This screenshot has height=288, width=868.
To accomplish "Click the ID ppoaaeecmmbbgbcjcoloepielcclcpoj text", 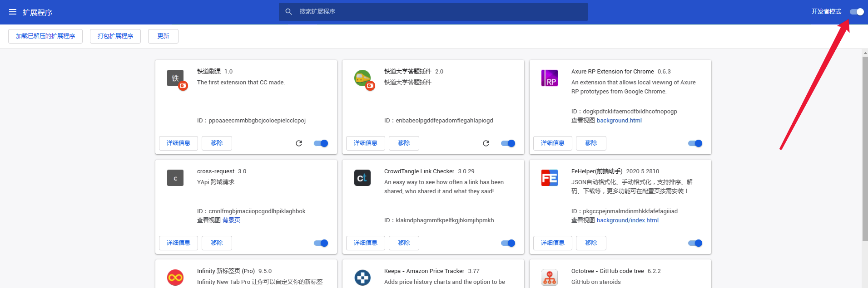I will point(251,121).
